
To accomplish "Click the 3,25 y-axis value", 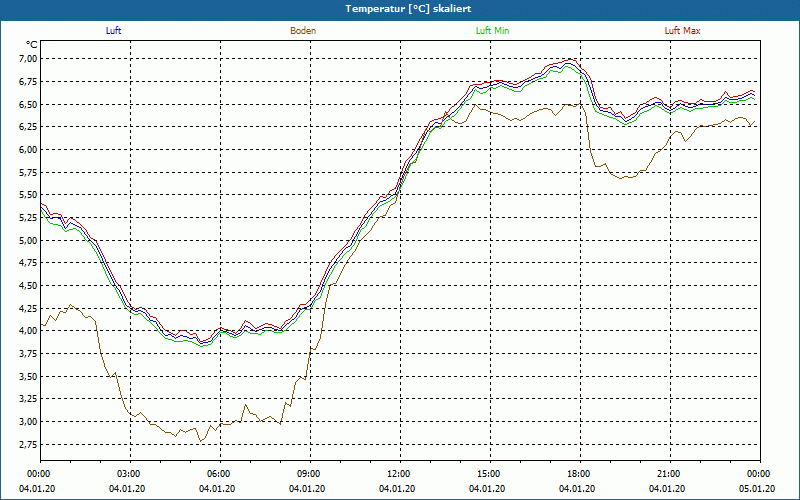I will 28,399.
